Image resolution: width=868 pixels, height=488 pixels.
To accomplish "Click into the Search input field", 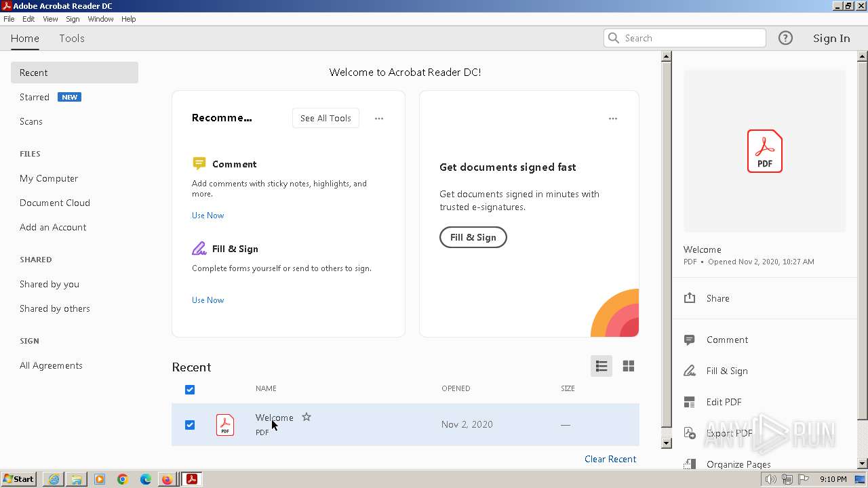I will click(x=685, y=38).
